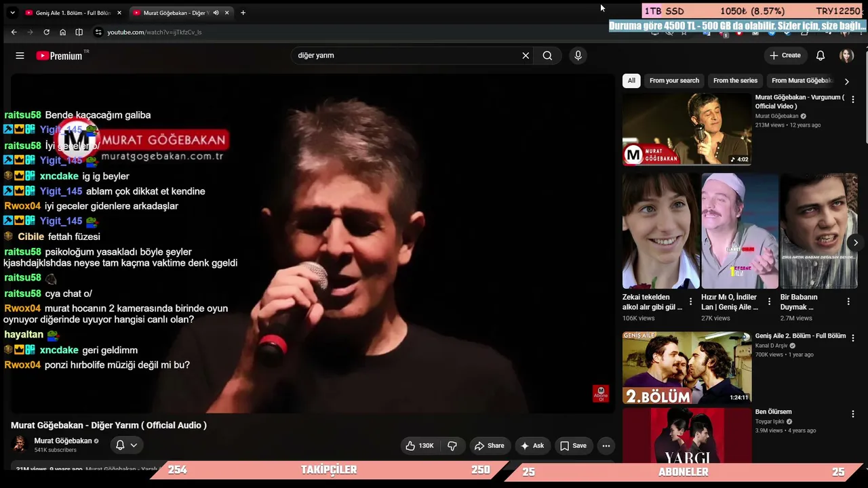Start voice search with the microphone
This screenshot has width=868, height=488.
[578, 56]
